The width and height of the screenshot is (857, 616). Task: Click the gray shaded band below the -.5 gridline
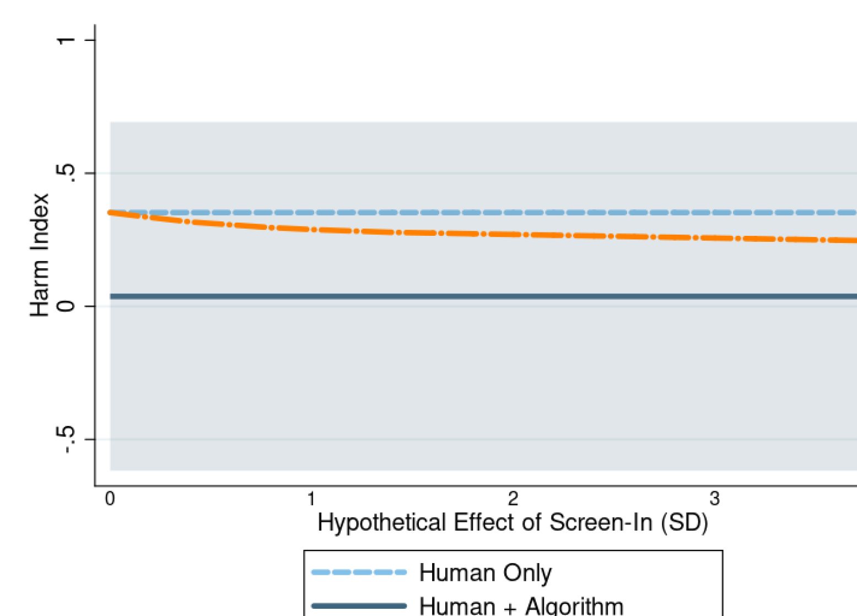(441, 456)
